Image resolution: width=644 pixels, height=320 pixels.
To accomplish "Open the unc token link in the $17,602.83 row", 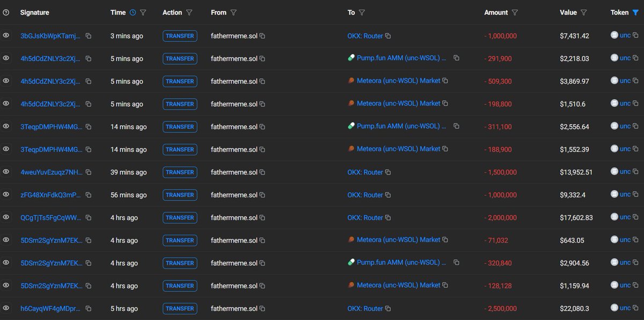I will click(625, 217).
